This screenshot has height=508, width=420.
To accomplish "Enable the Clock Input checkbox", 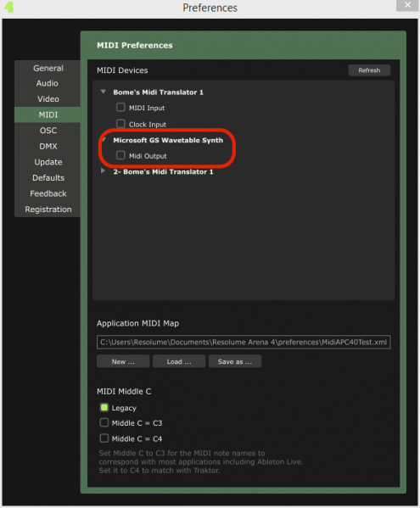I will [x=120, y=124].
